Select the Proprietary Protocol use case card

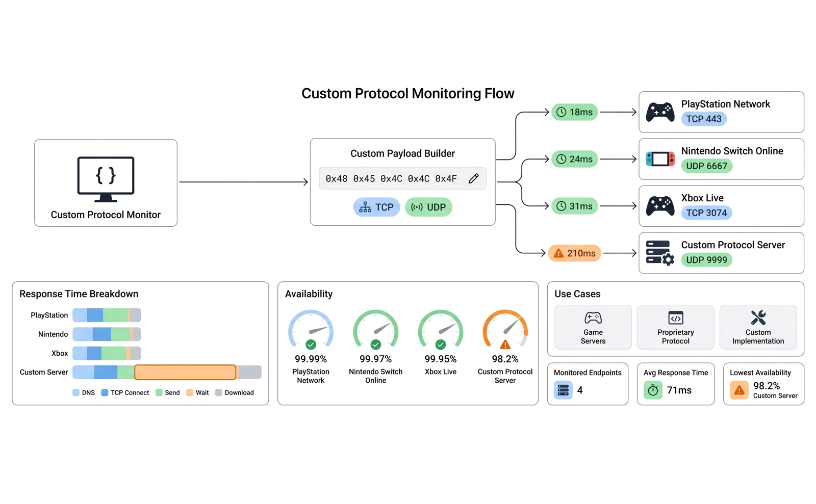[x=676, y=327]
